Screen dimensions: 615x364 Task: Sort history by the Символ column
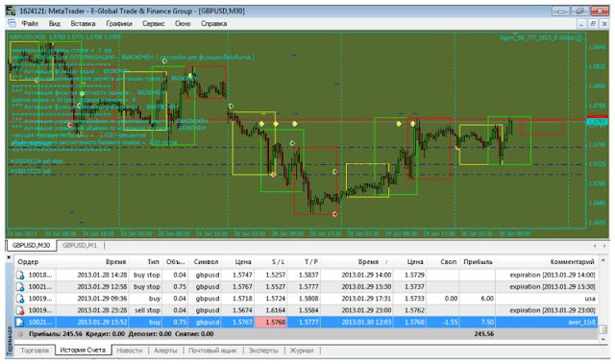pyautogui.click(x=206, y=262)
